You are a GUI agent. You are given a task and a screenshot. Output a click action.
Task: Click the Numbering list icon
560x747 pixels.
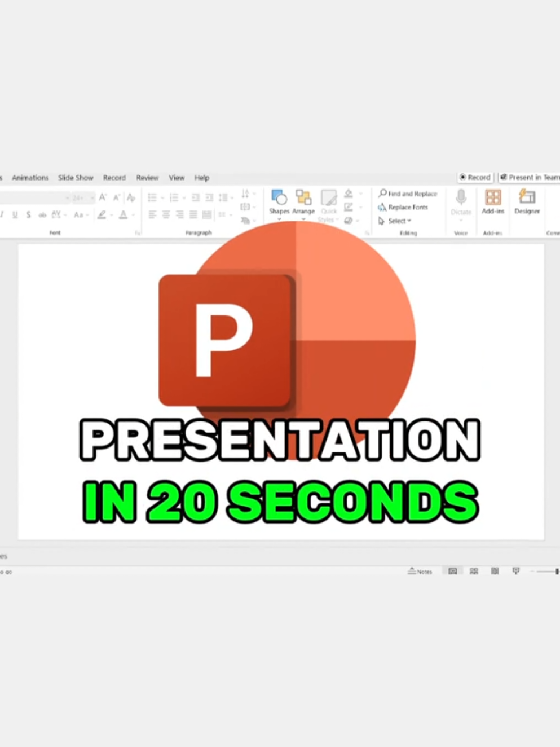[174, 197]
